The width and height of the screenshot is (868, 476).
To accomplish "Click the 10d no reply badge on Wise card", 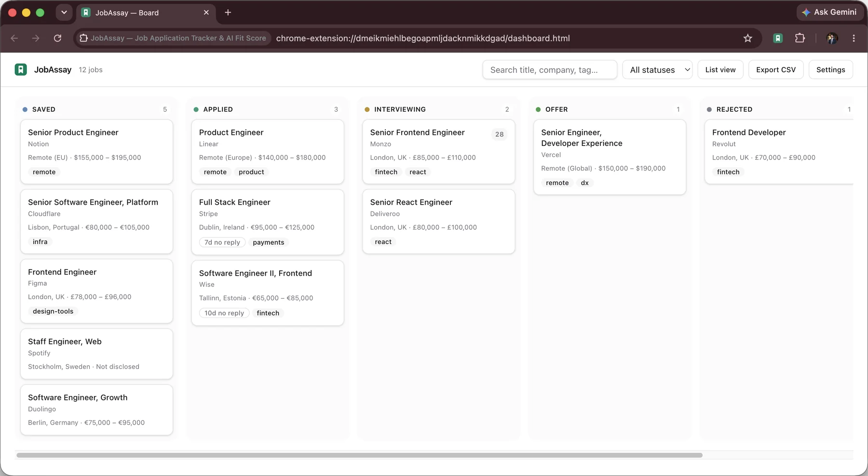I will tap(224, 313).
